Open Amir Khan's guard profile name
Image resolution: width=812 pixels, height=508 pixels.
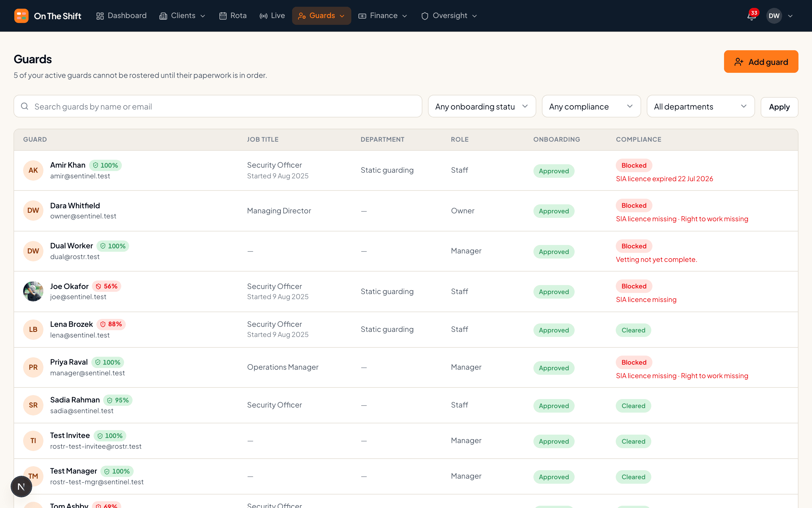point(68,165)
